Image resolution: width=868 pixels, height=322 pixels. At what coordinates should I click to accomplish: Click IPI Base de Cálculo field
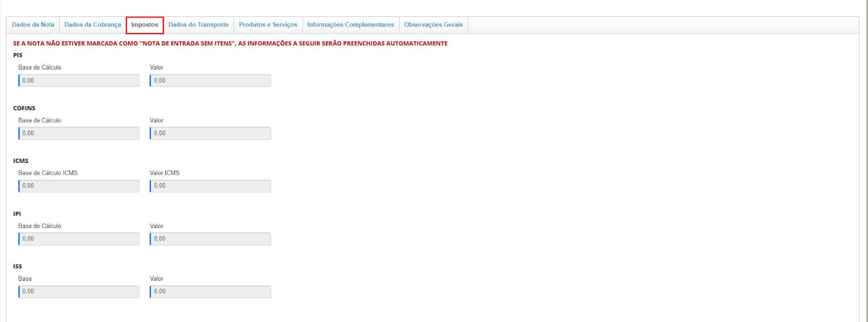[x=79, y=239]
